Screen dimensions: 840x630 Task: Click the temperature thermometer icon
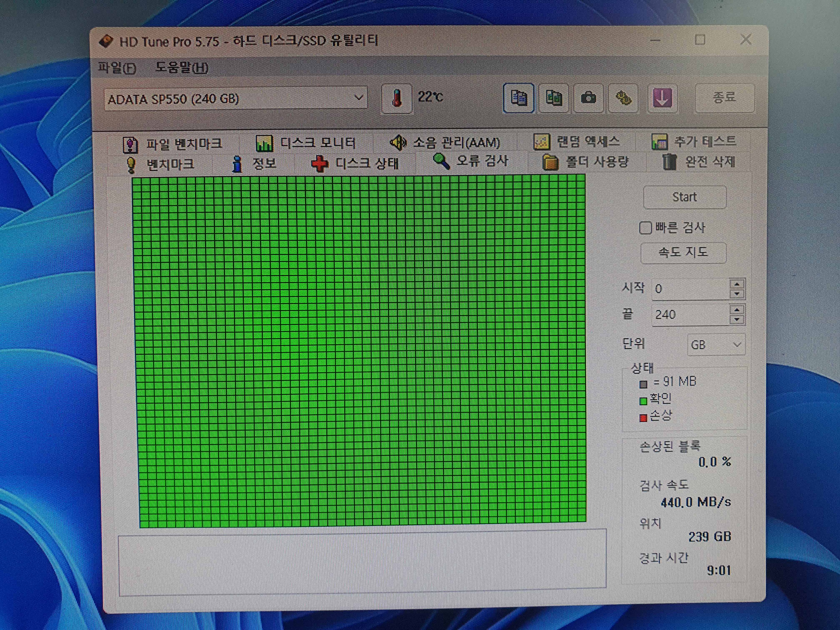point(397,98)
